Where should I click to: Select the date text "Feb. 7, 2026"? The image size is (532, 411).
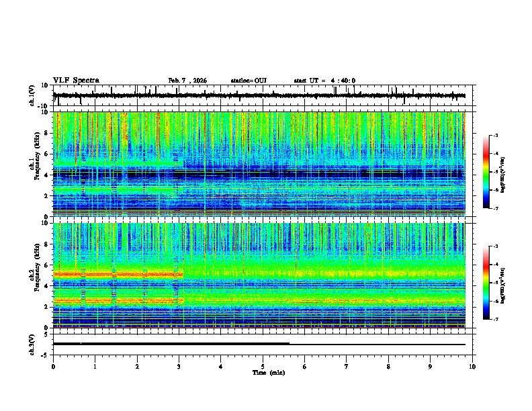point(187,81)
